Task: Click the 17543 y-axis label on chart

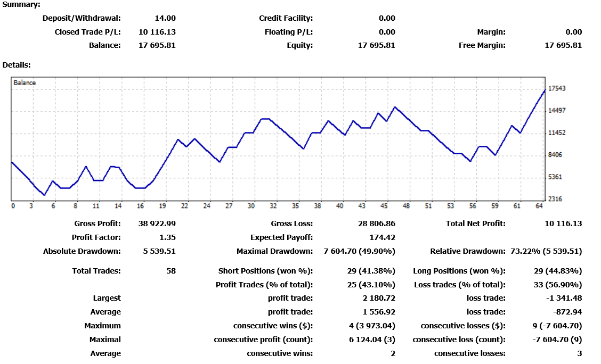Action: [557, 88]
